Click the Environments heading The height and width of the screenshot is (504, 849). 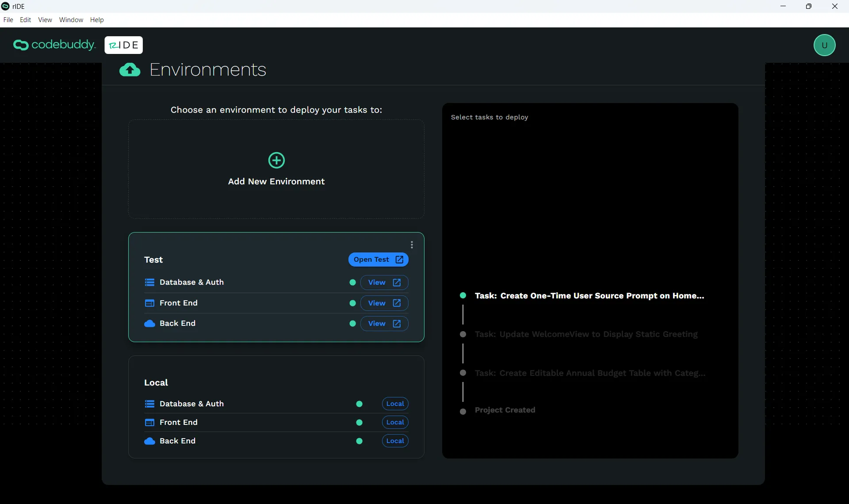pos(208,70)
